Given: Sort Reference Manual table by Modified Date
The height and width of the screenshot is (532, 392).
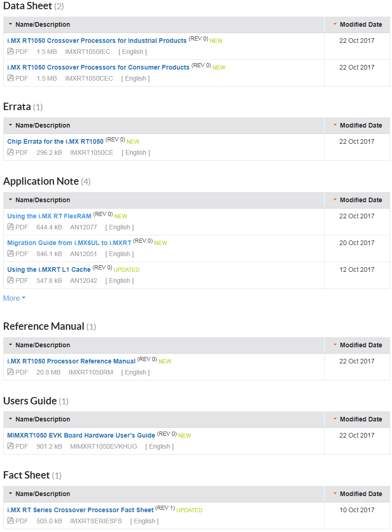Looking at the screenshot, I should [358, 345].
